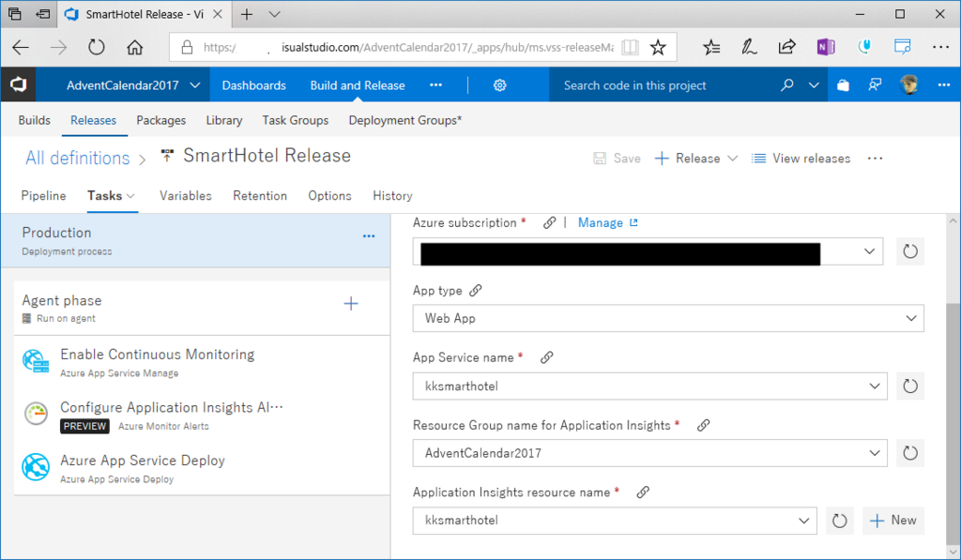Viewport: 961px width, 560px height.
Task: Switch to the Builds hub
Action: [35, 120]
